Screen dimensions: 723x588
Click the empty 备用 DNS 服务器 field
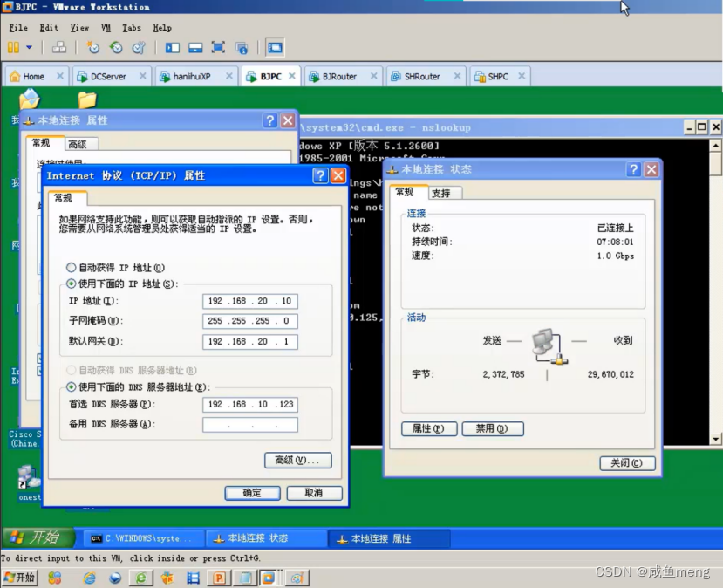coord(250,425)
